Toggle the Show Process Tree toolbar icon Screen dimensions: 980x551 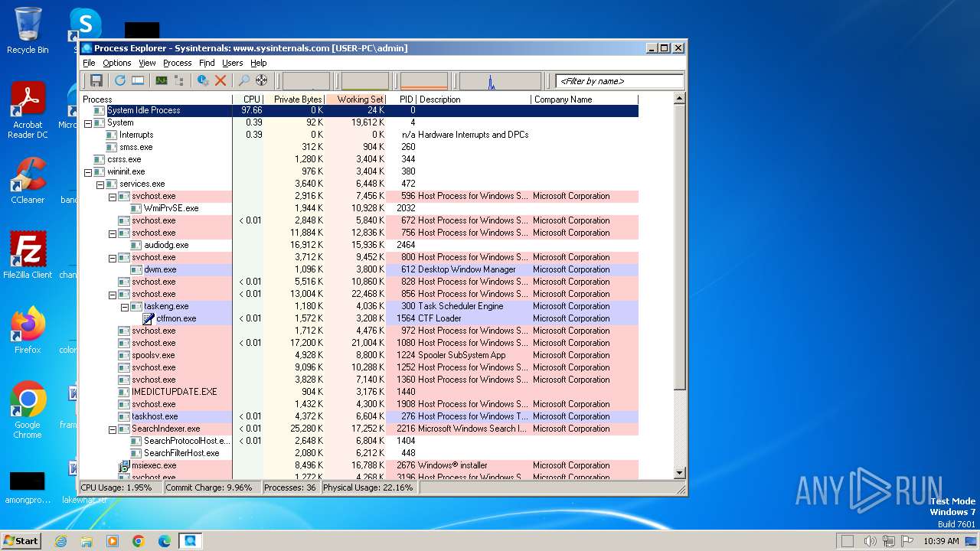(179, 80)
